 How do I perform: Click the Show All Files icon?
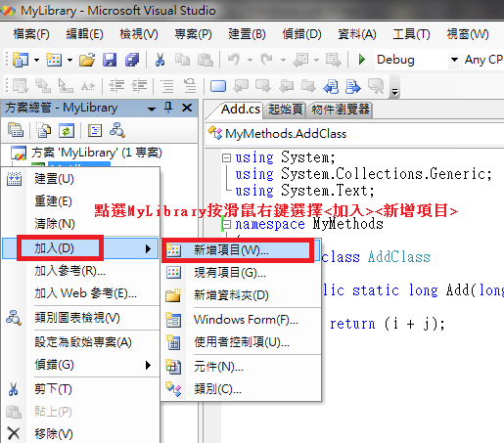(x=43, y=130)
